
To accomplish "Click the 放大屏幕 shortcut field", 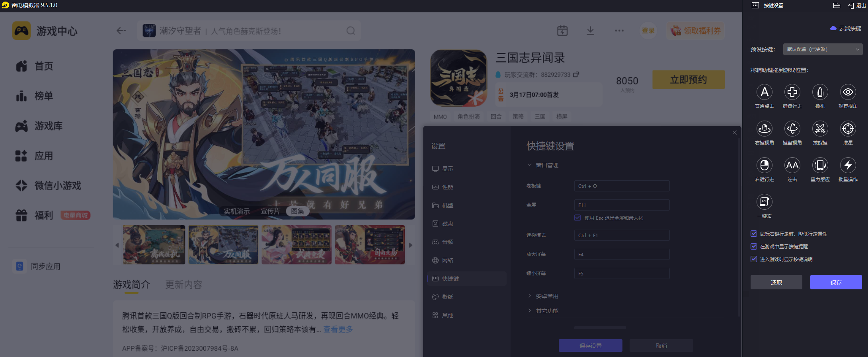I will pyautogui.click(x=622, y=254).
